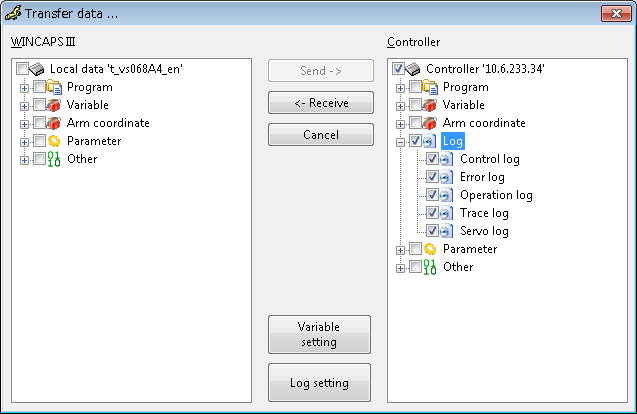Select the Operation log tree item

pos(495,195)
